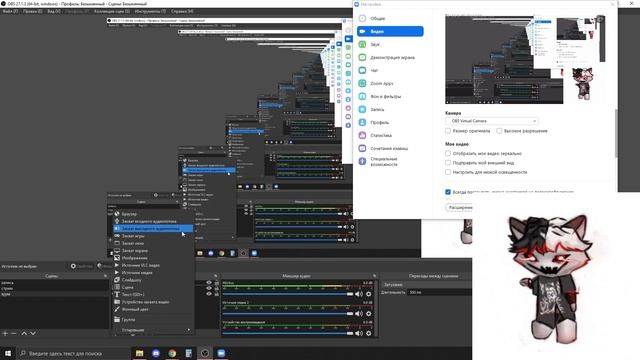The image size is (640, 360).
Task: Click the Устройство воспроизведения volume slider
Action: pos(288,333)
